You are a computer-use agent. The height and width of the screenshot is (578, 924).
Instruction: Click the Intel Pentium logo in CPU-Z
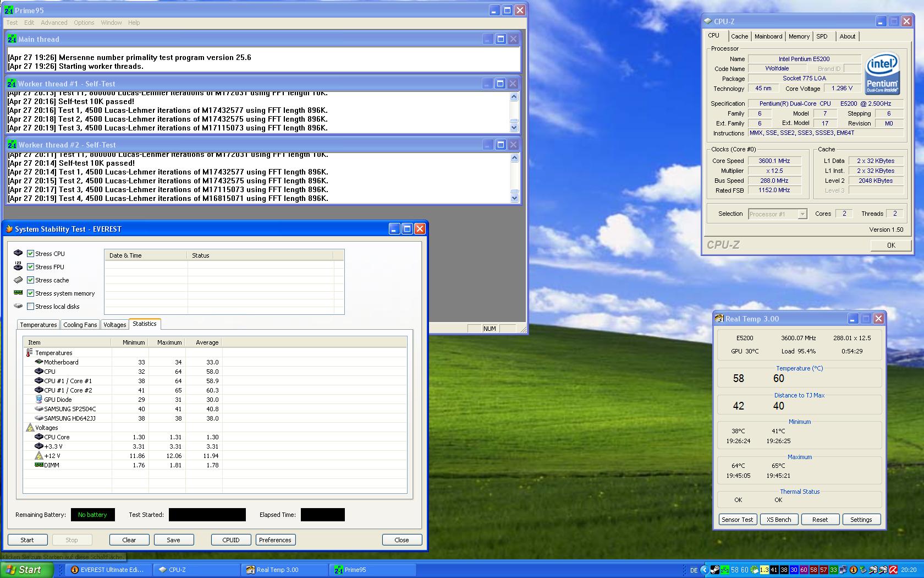pyautogui.click(x=882, y=73)
